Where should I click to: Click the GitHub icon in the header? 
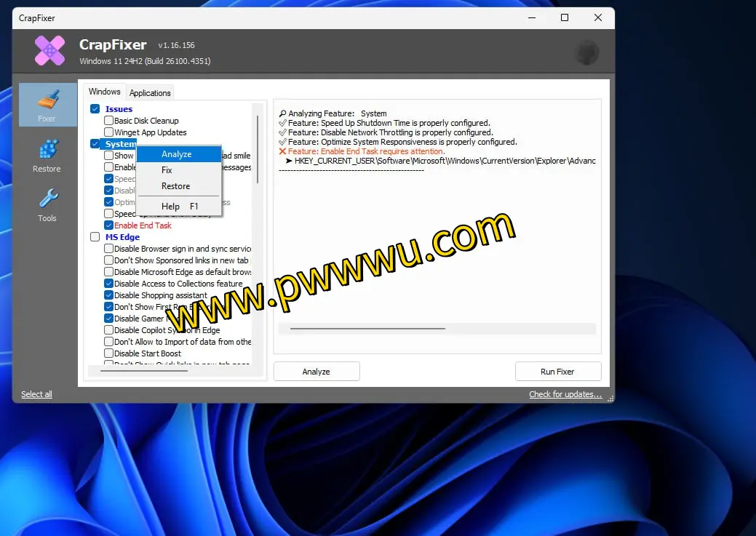click(x=586, y=52)
